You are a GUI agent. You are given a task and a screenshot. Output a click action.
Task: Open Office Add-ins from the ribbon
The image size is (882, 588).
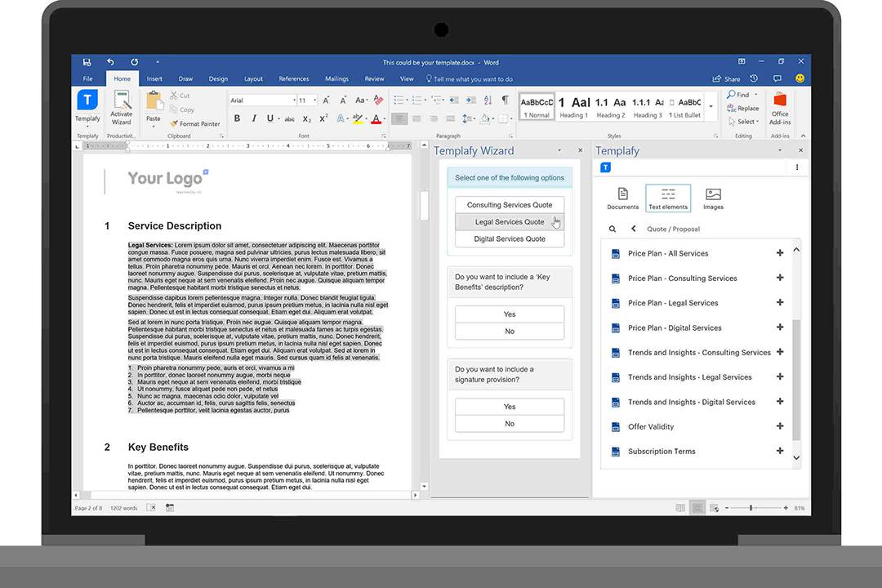pyautogui.click(x=780, y=106)
